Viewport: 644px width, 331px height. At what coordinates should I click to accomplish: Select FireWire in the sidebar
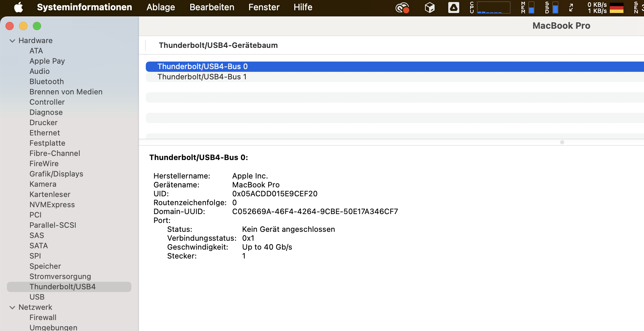pos(44,163)
